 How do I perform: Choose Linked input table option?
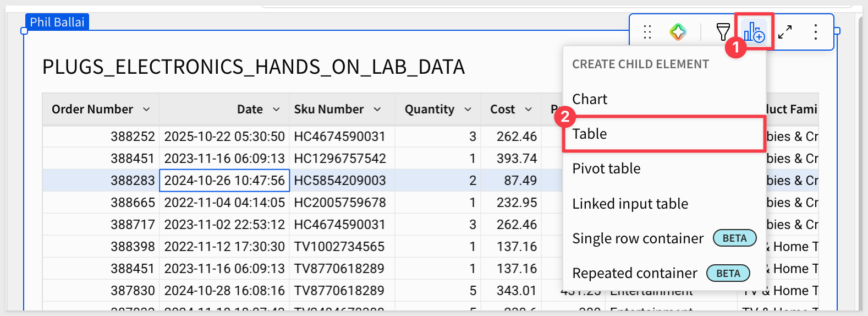630,204
